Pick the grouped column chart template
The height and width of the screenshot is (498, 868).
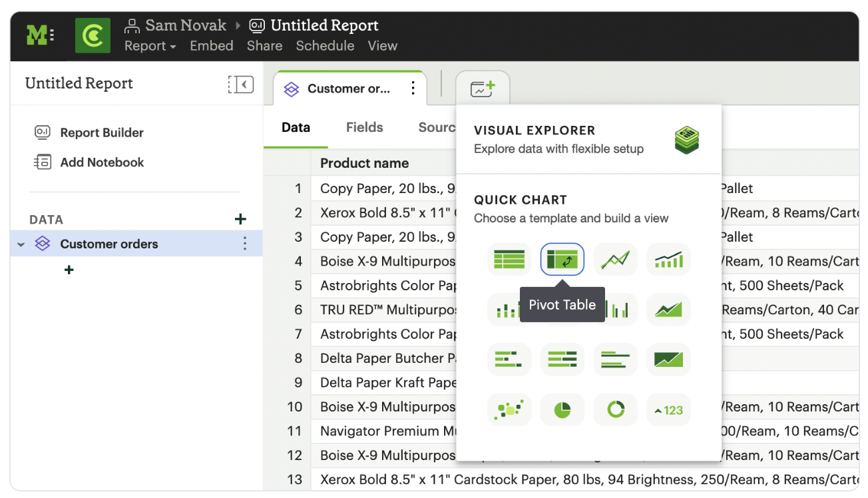(620, 309)
